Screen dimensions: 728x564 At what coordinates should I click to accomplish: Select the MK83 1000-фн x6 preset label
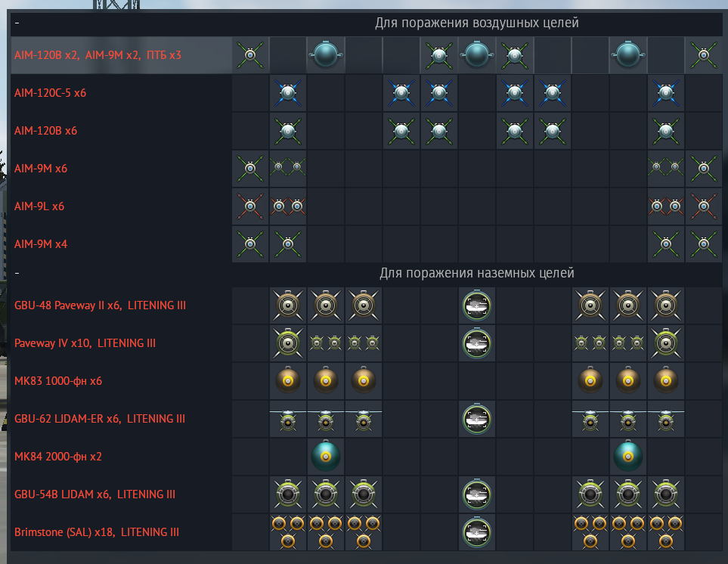click(x=58, y=381)
